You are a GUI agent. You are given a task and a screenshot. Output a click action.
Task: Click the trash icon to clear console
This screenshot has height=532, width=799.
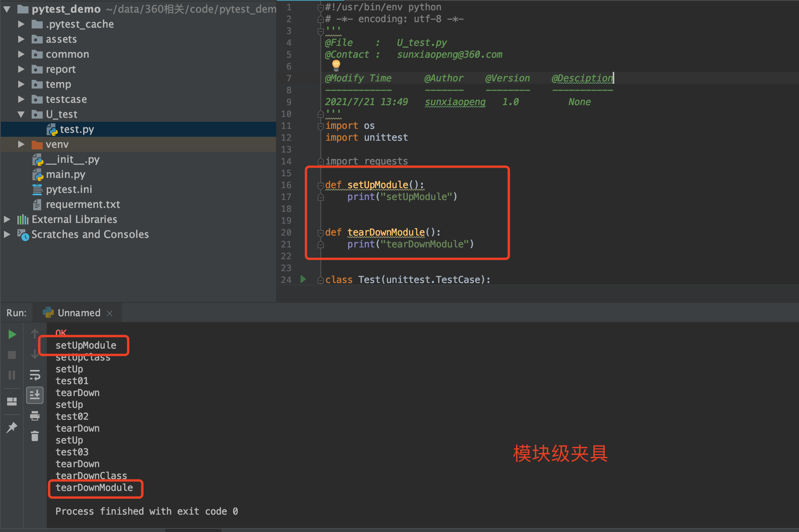point(35,436)
